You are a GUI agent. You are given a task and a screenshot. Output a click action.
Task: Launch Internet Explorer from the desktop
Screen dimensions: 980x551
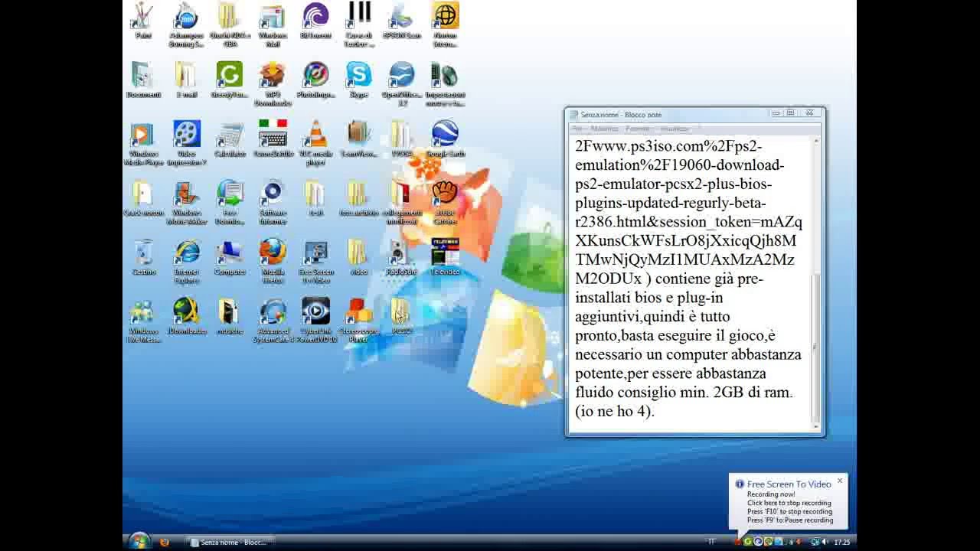186,262
